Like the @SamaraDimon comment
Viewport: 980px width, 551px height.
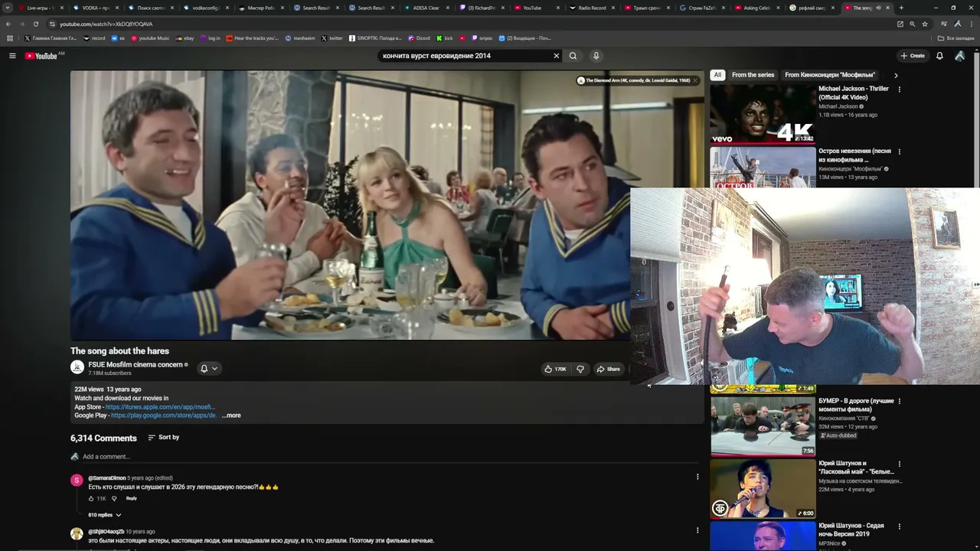click(91, 499)
